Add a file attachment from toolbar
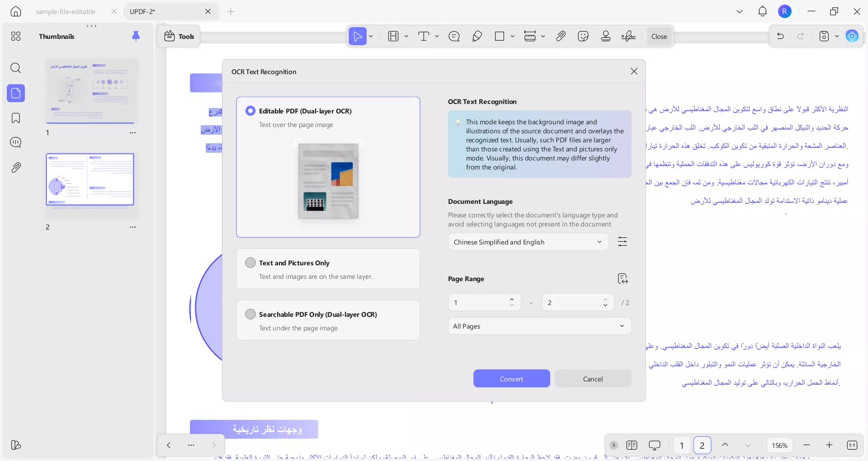 click(561, 37)
